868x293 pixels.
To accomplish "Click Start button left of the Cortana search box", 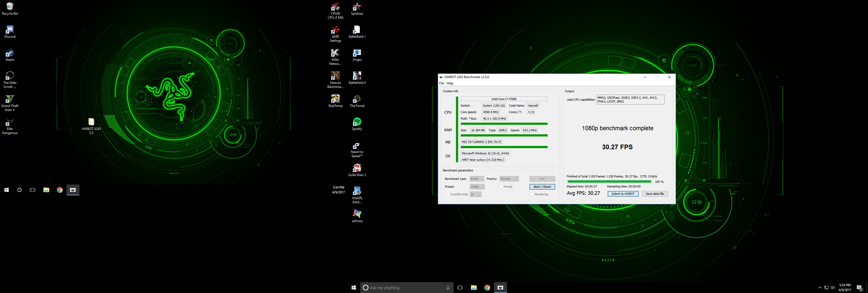I will (x=353, y=288).
